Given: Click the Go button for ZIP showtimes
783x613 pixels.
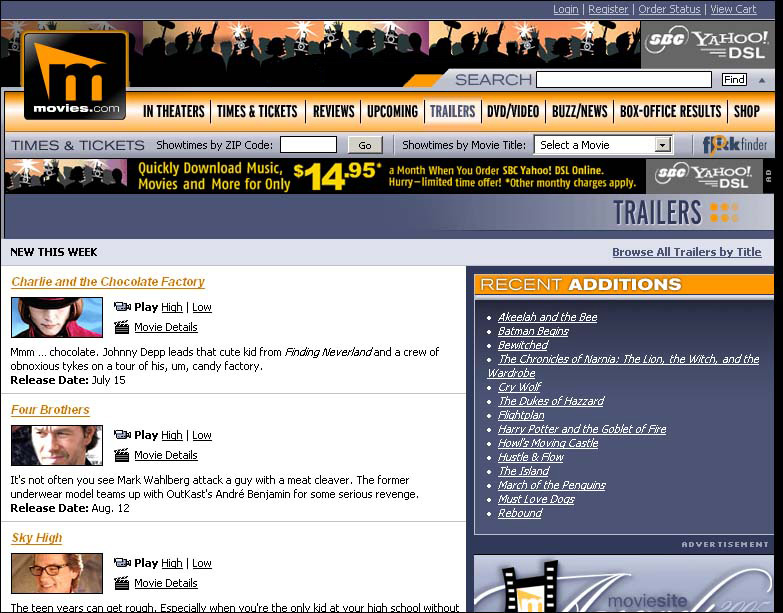Looking at the screenshot, I should tap(365, 145).
